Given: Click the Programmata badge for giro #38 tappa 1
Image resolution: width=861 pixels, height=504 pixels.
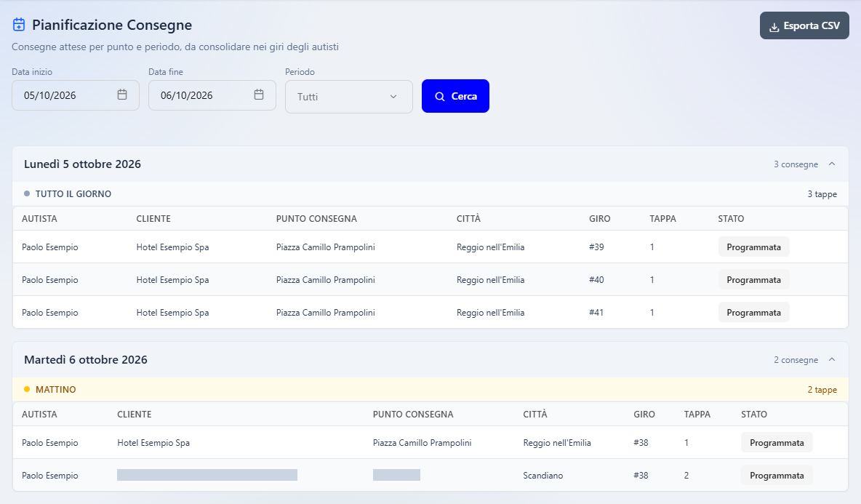Looking at the screenshot, I should [777, 442].
